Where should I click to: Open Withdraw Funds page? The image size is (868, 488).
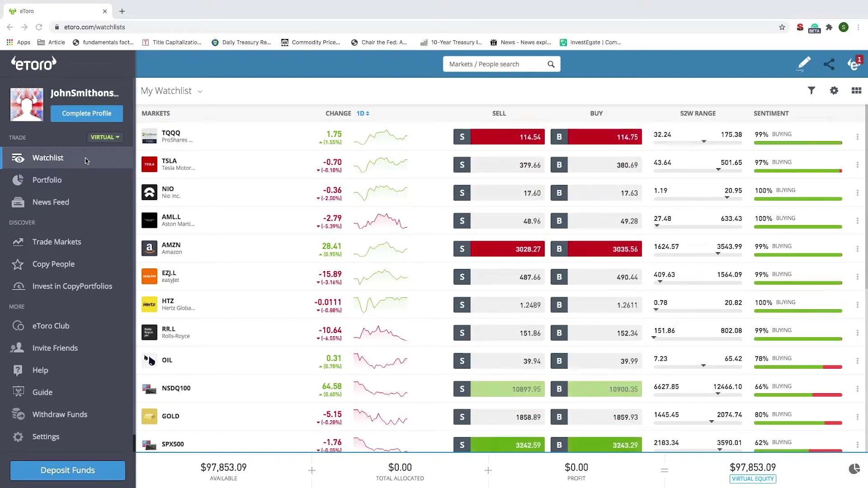click(x=66, y=415)
